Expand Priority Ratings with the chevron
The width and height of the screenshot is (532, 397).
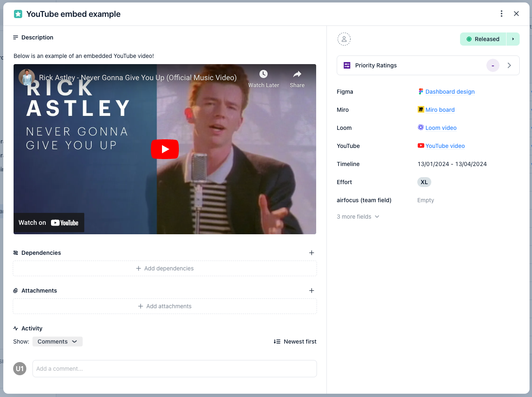coord(509,65)
